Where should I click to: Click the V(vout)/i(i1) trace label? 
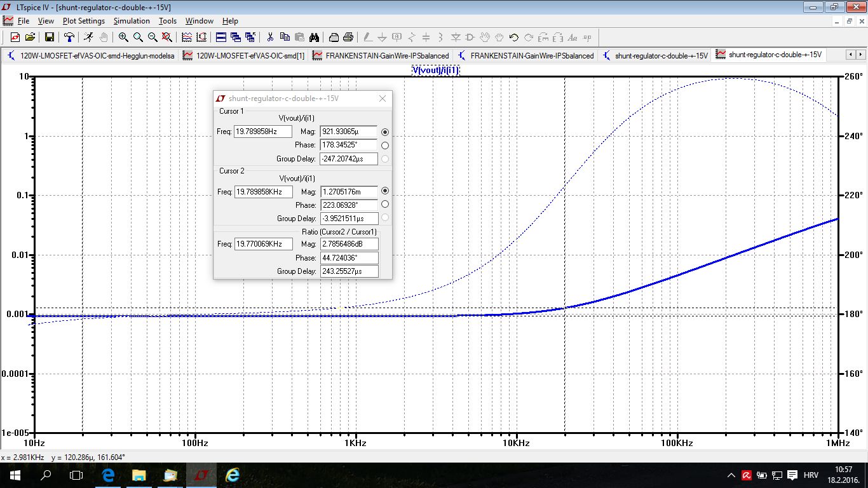pos(436,70)
